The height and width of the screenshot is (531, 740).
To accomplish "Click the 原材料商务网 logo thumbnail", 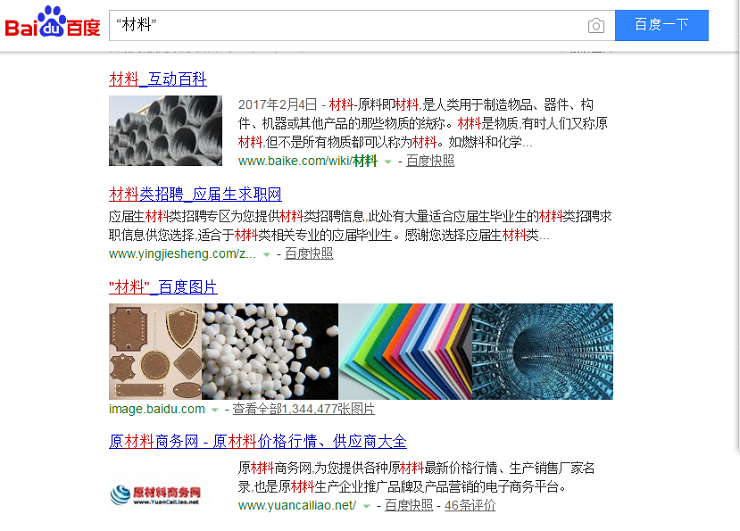I will (156, 494).
